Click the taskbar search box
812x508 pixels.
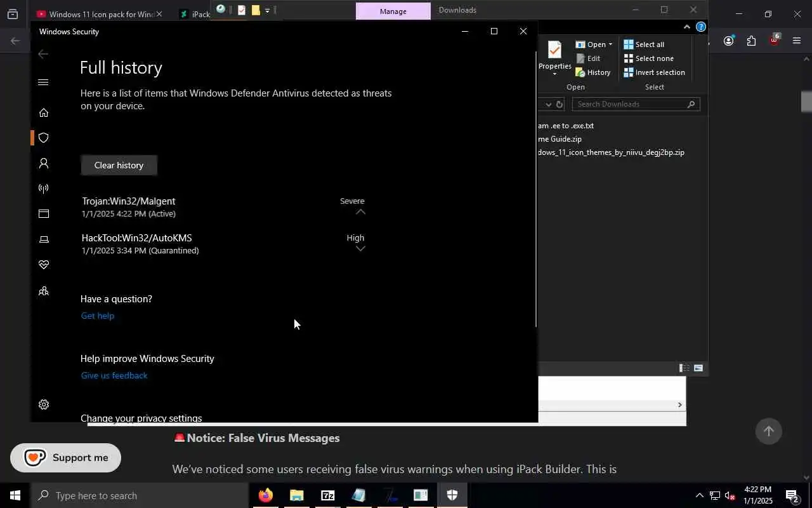[140, 495]
